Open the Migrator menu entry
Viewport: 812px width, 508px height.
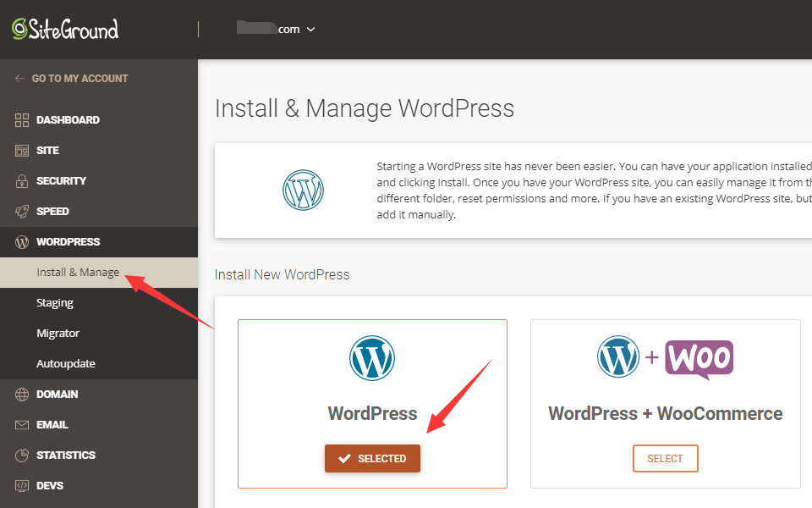[x=58, y=333]
